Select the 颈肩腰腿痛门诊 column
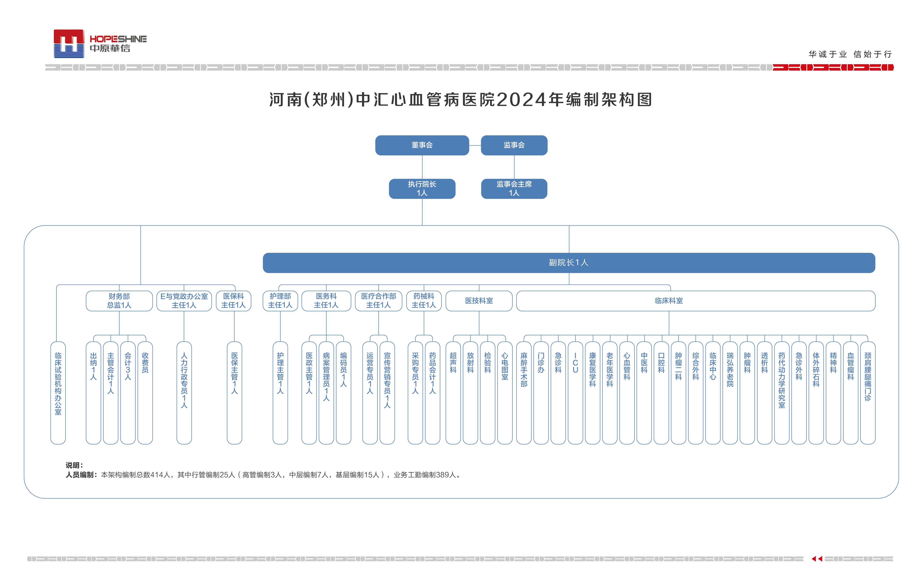923x588 pixels. [x=868, y=393]
